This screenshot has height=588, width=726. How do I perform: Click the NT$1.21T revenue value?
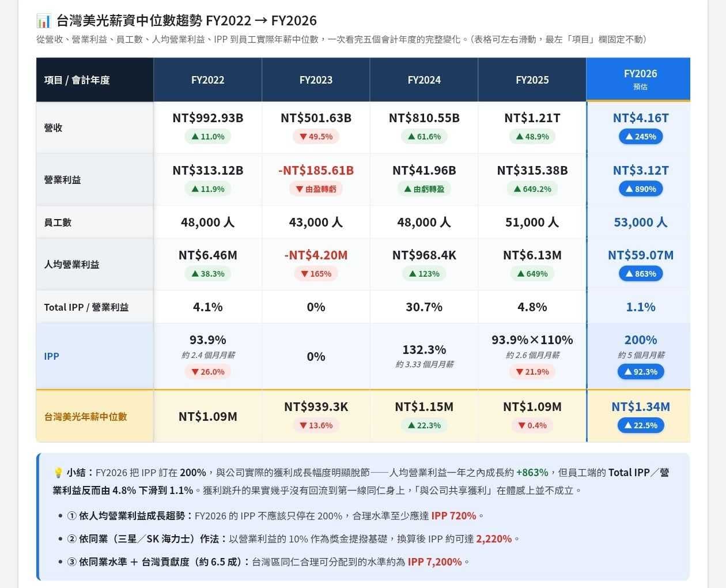click(532, 118)
